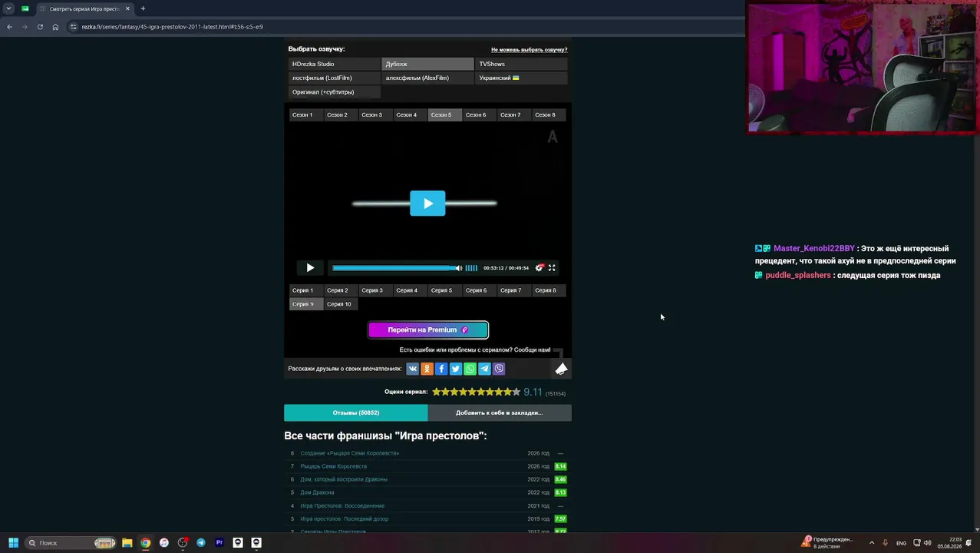Image resolution: width=980 pixels, height=553 pixels.
Task: Adjust the volume level bars
Action: pos(471,268)
